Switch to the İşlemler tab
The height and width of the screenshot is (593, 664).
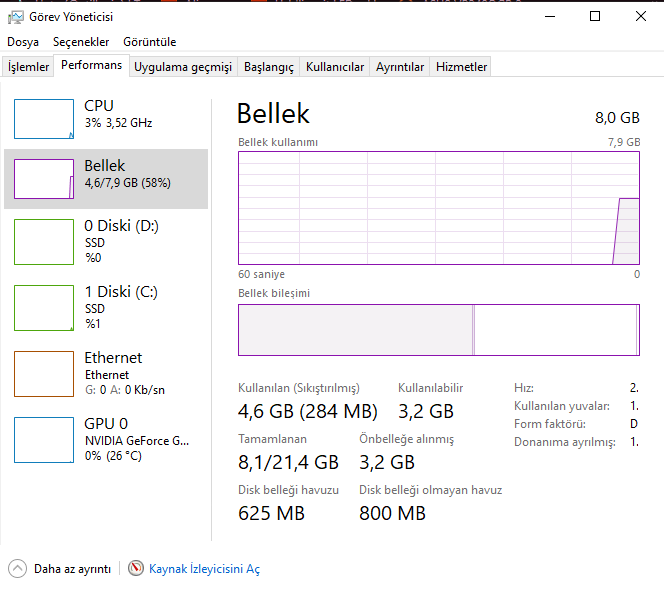click(29, 67)
